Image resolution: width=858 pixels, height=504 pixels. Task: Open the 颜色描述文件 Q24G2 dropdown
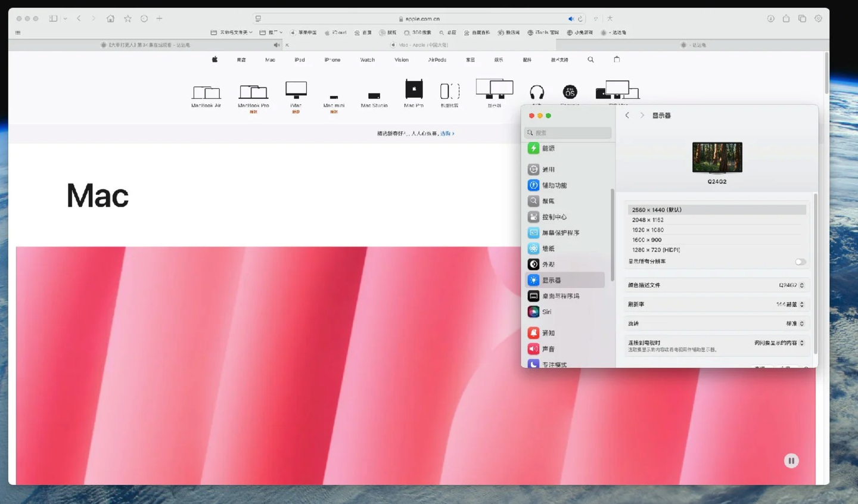(x=791, y=285)
